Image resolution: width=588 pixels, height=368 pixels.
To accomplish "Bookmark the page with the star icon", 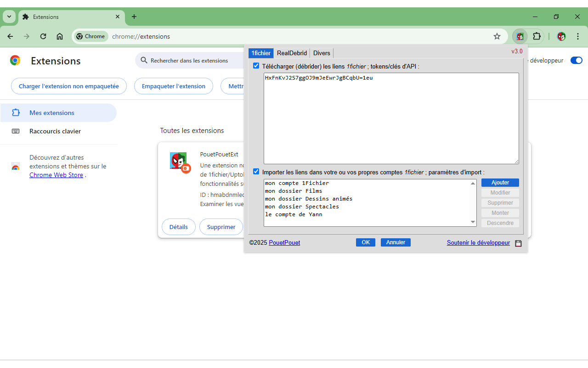I will pos(497,36).
